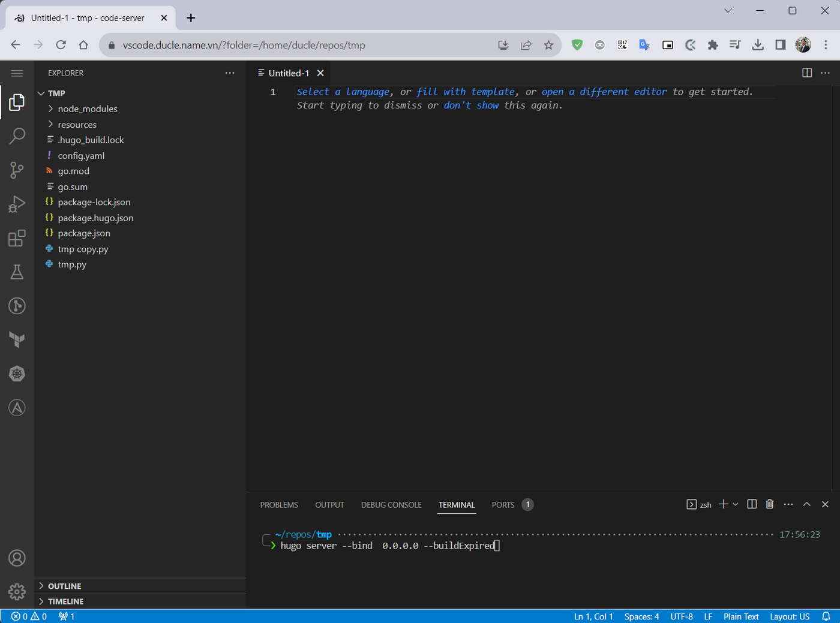The height and width of the screenshot is (623, 840).
Task: Open the Extensions view
Action: click(x=17, y=237)
